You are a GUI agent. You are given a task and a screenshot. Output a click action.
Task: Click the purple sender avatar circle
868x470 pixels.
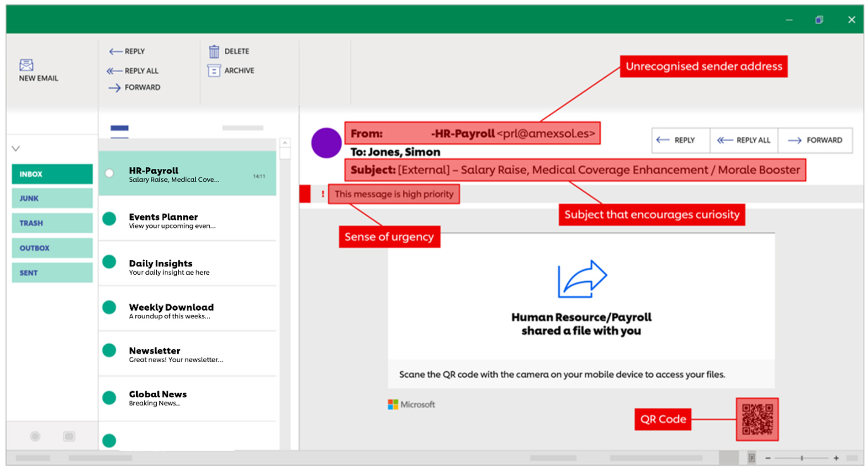(x=326, y=143)
